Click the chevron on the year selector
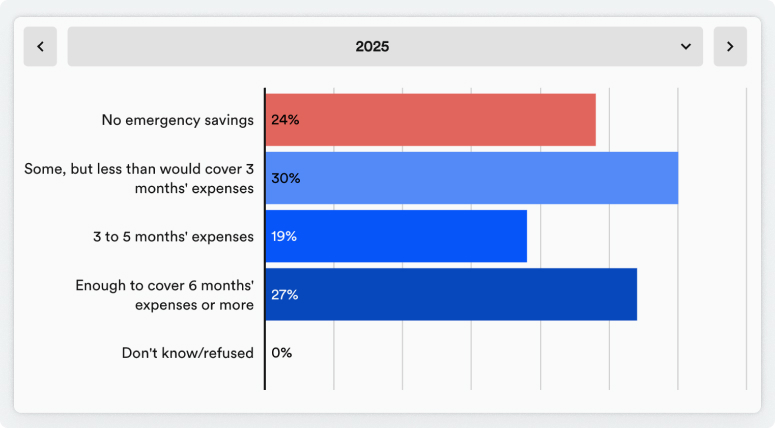Screen dimensions: 775x428 tap(686, 47)
